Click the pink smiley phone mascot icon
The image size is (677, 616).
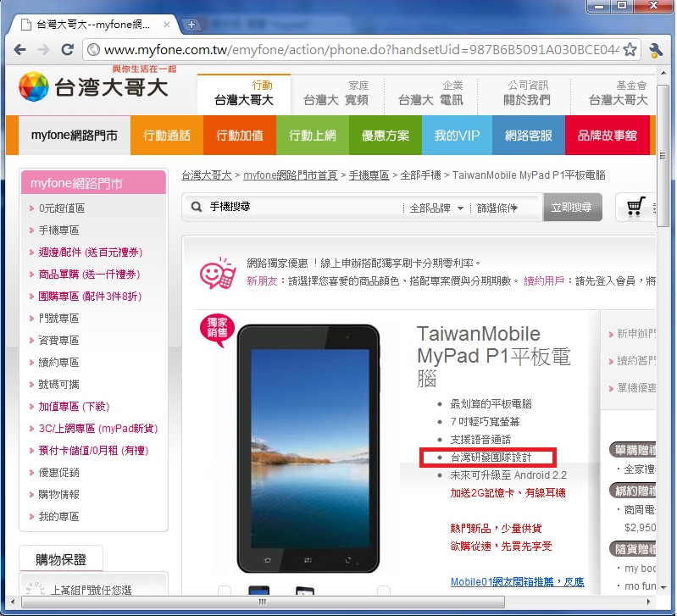tap(218, 273)
